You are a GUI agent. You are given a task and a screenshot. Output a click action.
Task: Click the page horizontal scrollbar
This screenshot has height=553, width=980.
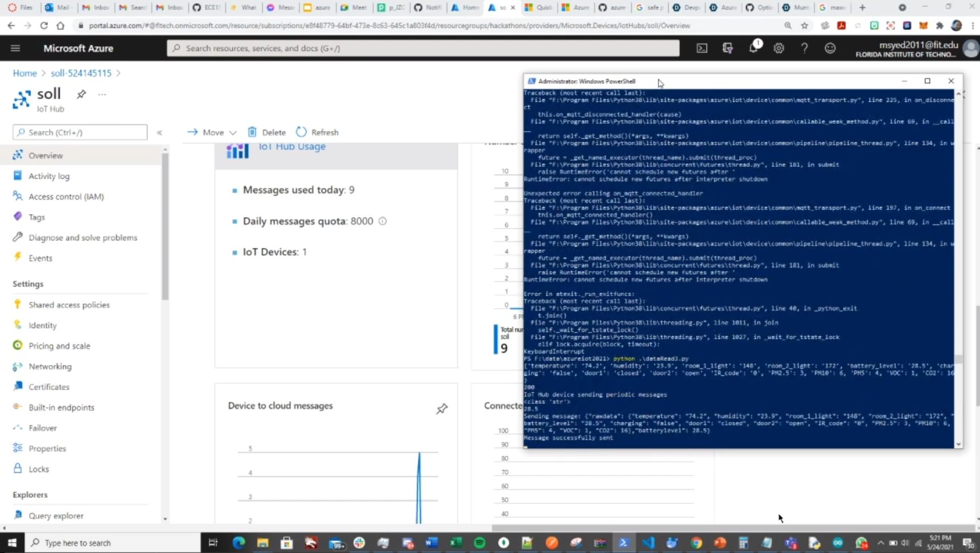point(731,528)
